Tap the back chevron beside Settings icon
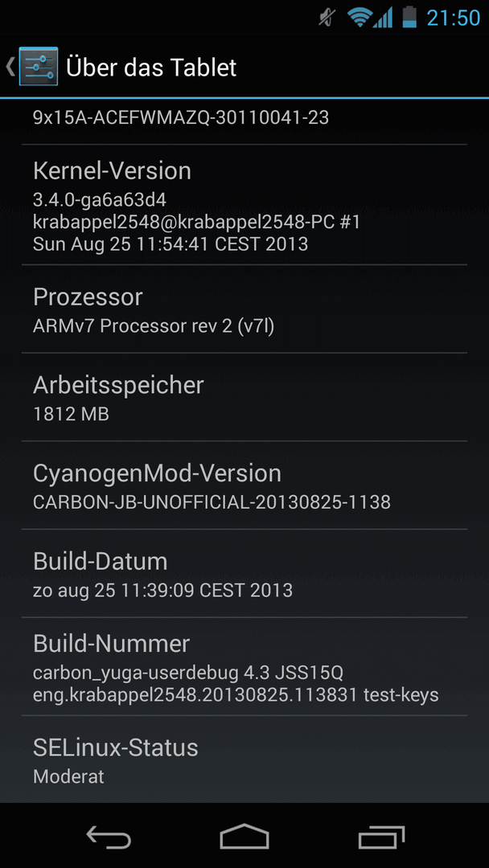The height and width of the screenshot is (868, 489). tap(10, 67)
